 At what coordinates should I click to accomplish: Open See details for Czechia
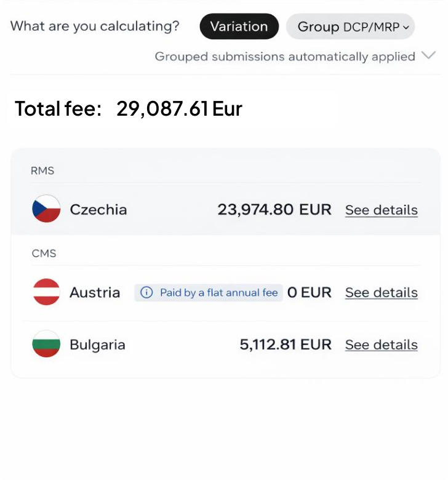pos(381,210)
